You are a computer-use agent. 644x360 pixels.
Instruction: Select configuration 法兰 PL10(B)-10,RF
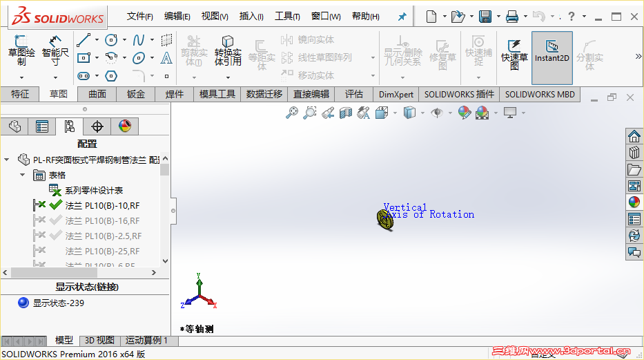102,205
